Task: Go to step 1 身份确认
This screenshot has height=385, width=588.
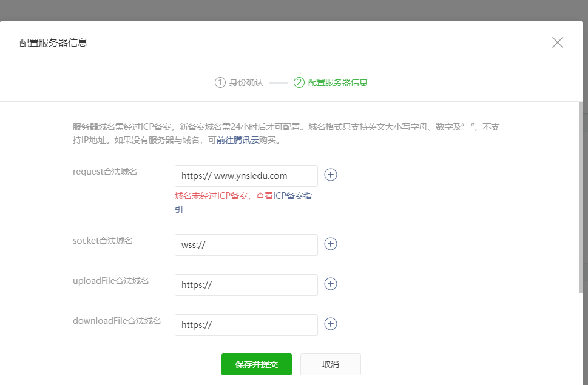Action: 239,82
